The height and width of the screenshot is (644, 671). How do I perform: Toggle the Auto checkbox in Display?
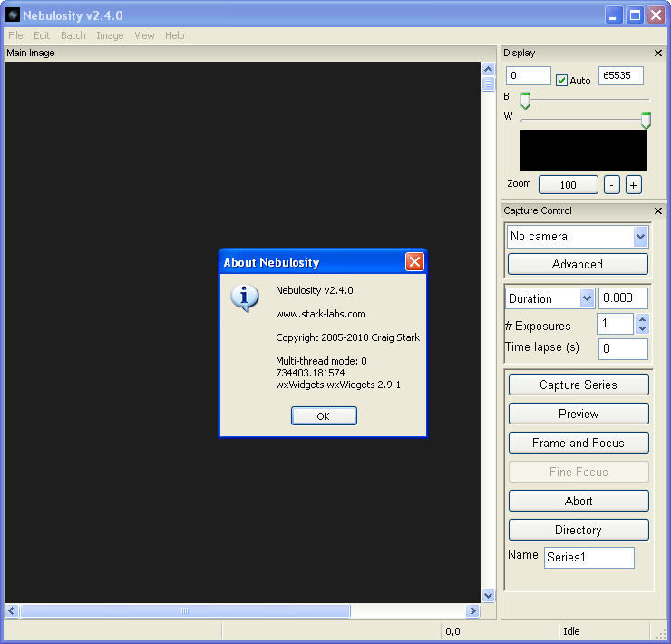[561, 80]
